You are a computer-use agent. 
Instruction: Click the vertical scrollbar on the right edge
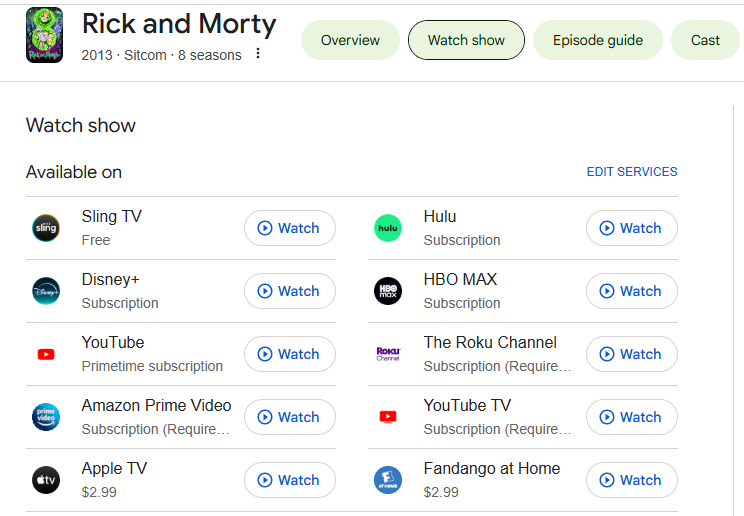pos(733,309)
